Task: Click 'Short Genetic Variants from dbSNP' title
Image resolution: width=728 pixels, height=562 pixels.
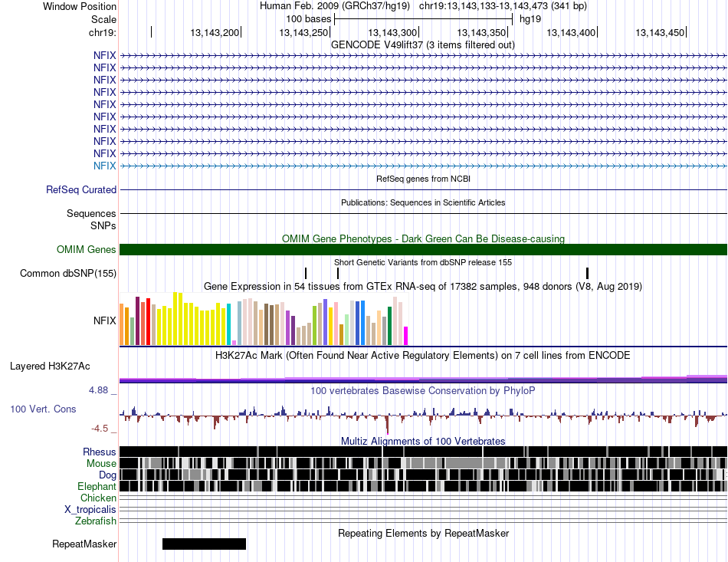Action: [x=423, y=262]
